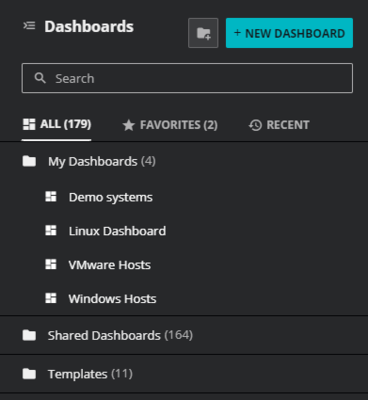
Task: Click the Dashboards panel heading
Action: click(89, 27)
